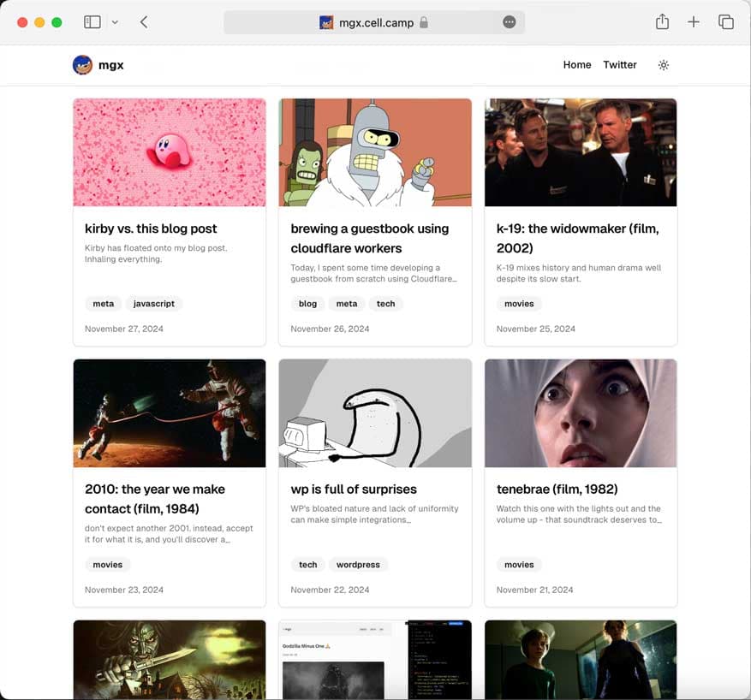Open a new tab with the plus icon
751x700 pixels.
[x=694, y=21]
